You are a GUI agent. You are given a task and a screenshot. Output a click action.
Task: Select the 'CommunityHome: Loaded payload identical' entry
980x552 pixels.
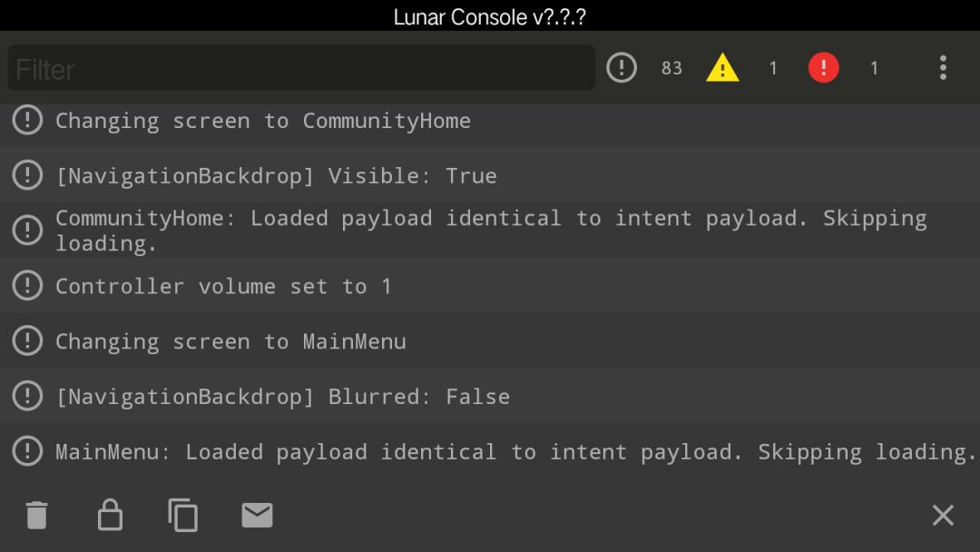(490, 230)
